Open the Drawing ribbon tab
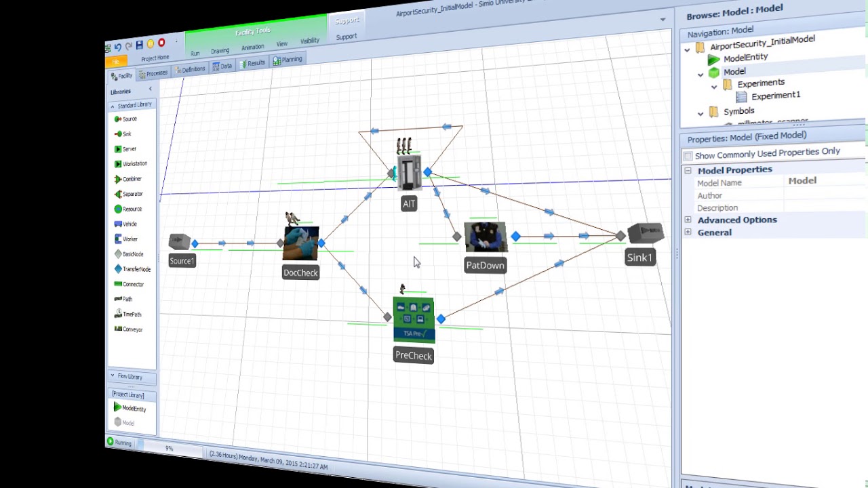This screenshot has height=488, width=868. 220,51
